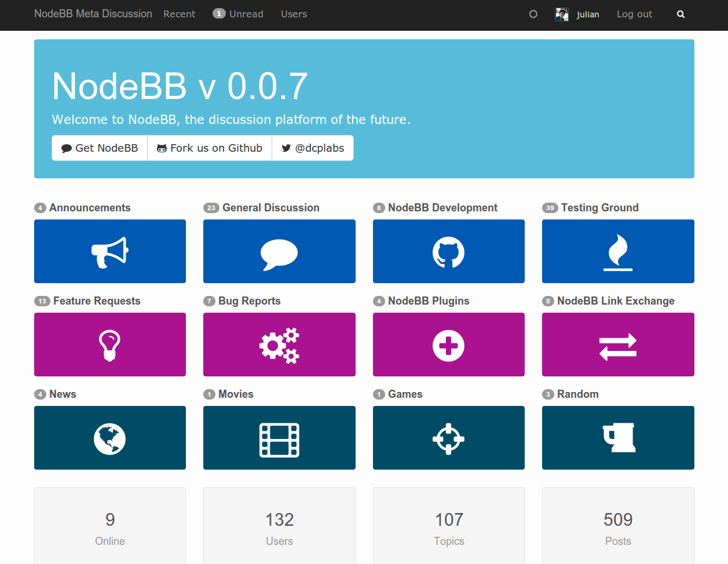Click the News category title
728x564 pixels.
[x=63, y=394]
